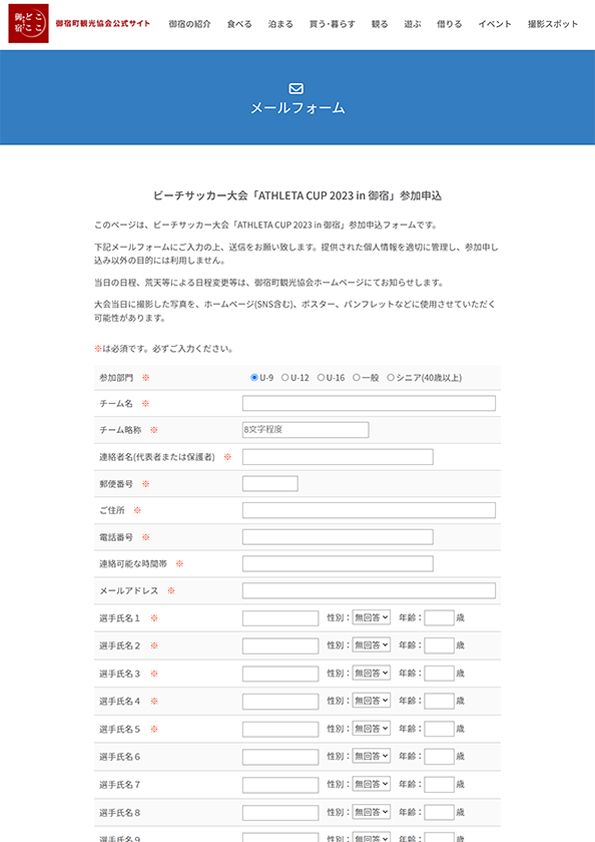This screenshot has width=595, height=842.
Task: Open 性別 dropdown for 選手氏名2
Action: tap(371, 645)
